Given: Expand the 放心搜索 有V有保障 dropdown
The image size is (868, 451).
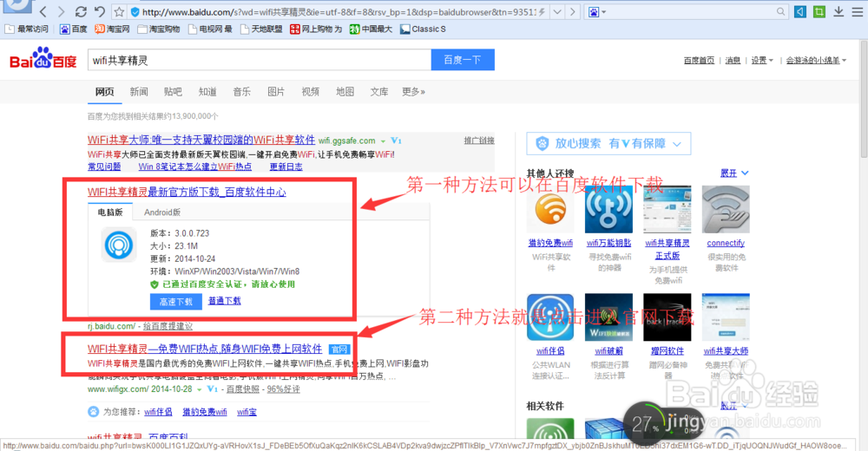Looking at the screenshot, I should click(608, 144).
